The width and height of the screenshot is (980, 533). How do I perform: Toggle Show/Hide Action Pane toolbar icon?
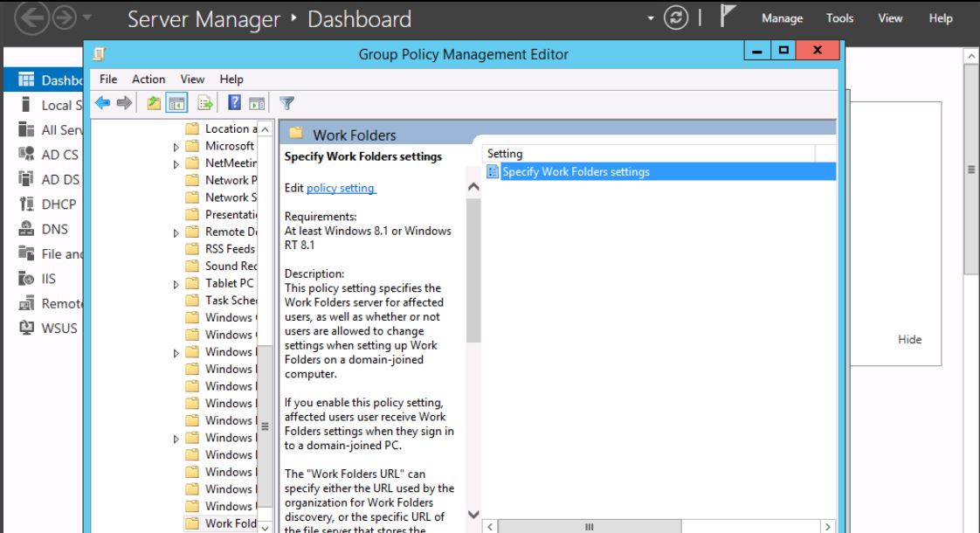[x=257, y=103]
